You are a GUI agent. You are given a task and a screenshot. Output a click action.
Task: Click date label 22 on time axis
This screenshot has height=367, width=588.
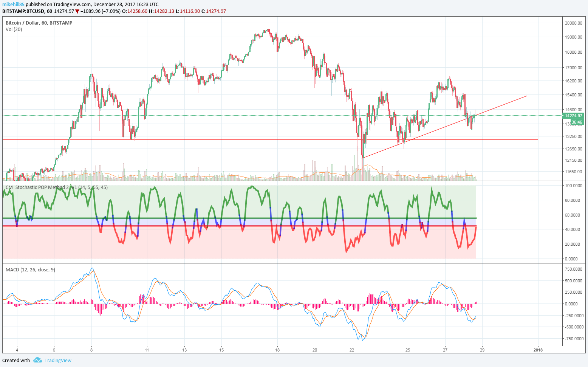(x=352, y=350)
